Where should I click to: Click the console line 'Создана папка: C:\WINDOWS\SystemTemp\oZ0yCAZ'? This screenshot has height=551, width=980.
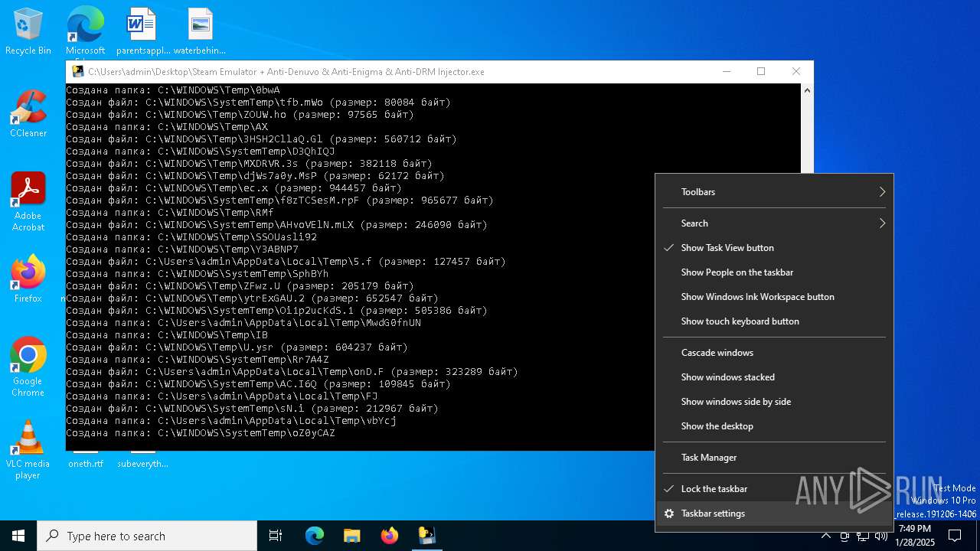tap(201, 433)
